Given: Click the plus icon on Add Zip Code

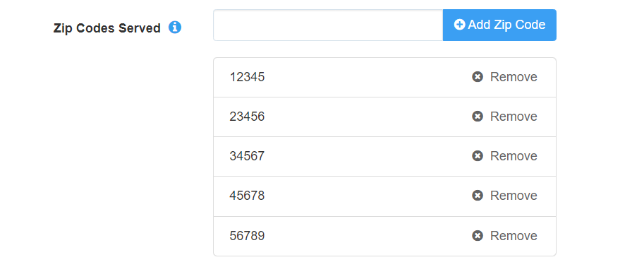Looking at the screenshot, I should point(460,25).
